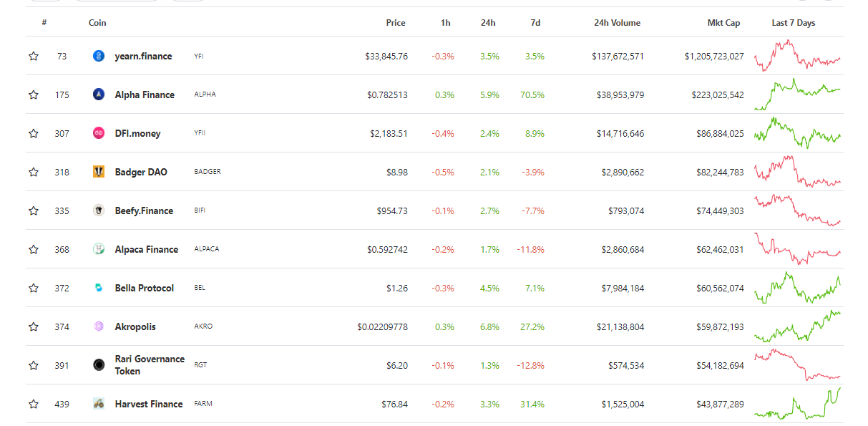Click the ALPHA ticker symbol

(205, 95)
